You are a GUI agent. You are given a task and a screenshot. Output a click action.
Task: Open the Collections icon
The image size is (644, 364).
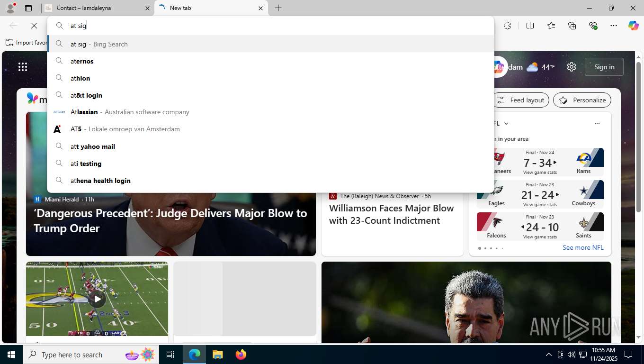(572, 26)
